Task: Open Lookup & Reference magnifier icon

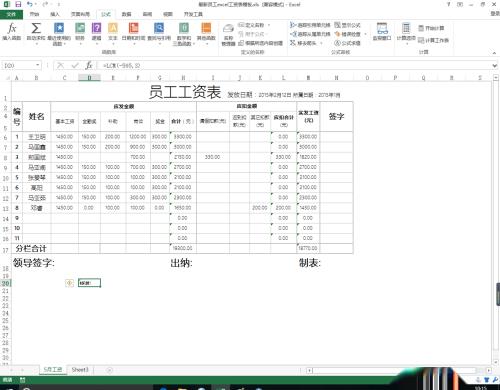Action: coord(159,32)
